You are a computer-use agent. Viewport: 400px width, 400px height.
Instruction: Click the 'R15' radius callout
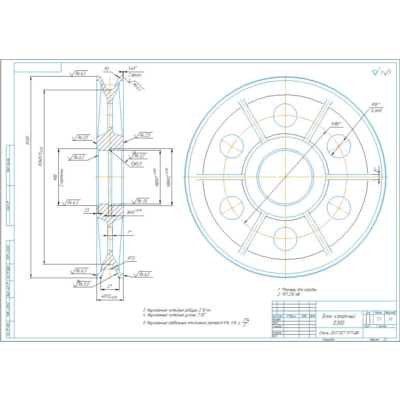click(x=130, y=258)
